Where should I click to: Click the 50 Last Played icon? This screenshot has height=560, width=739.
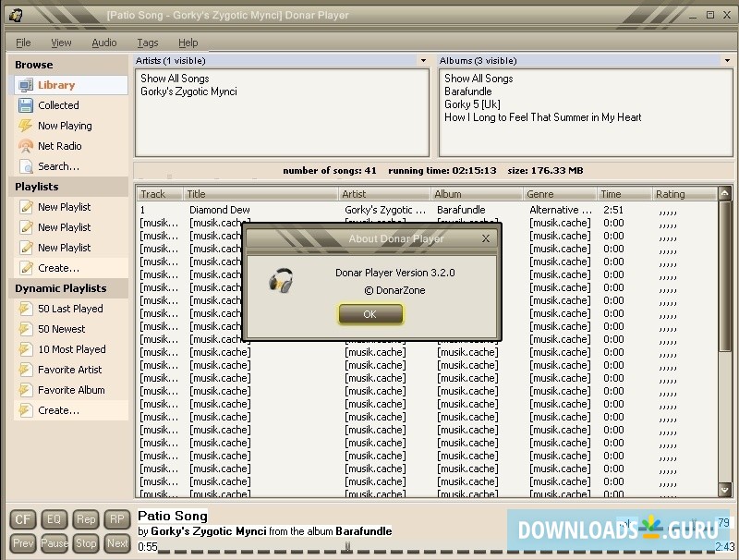tap(26, 309)
